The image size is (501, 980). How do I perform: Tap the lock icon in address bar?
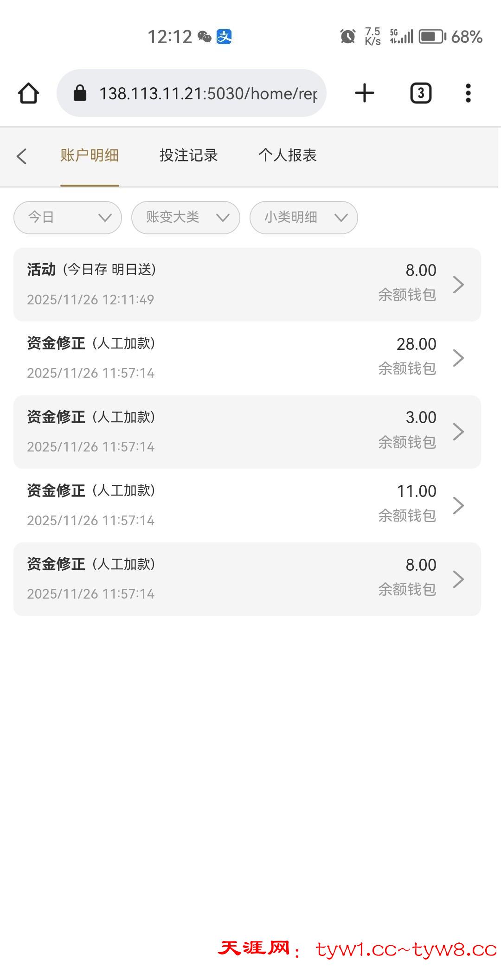click(80, 93)
